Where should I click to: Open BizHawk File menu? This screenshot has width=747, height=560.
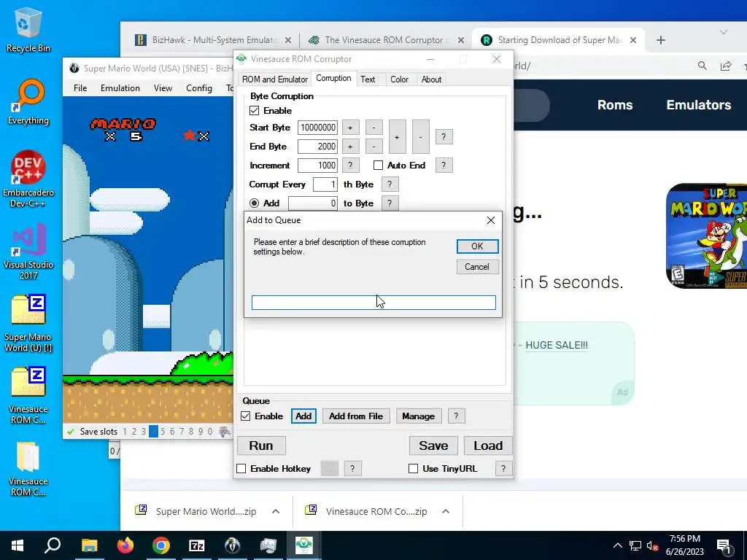click(80, 88)
